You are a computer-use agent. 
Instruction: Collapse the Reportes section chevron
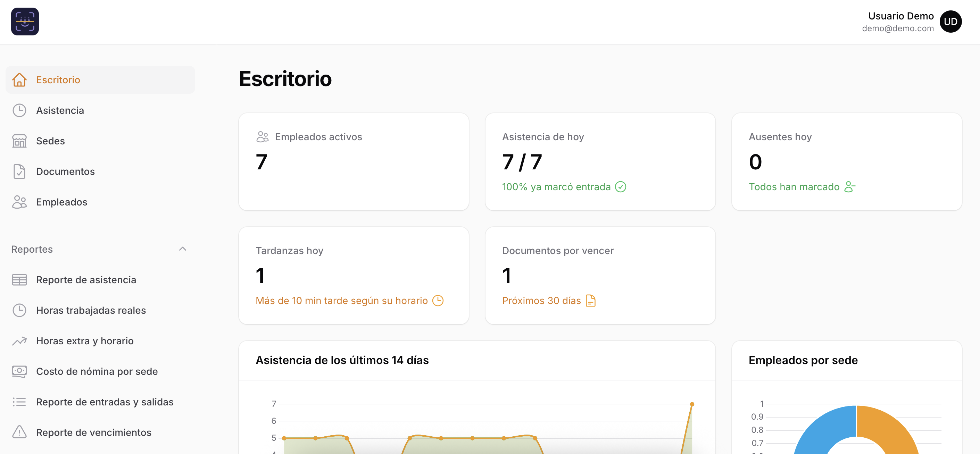point(183,249)
